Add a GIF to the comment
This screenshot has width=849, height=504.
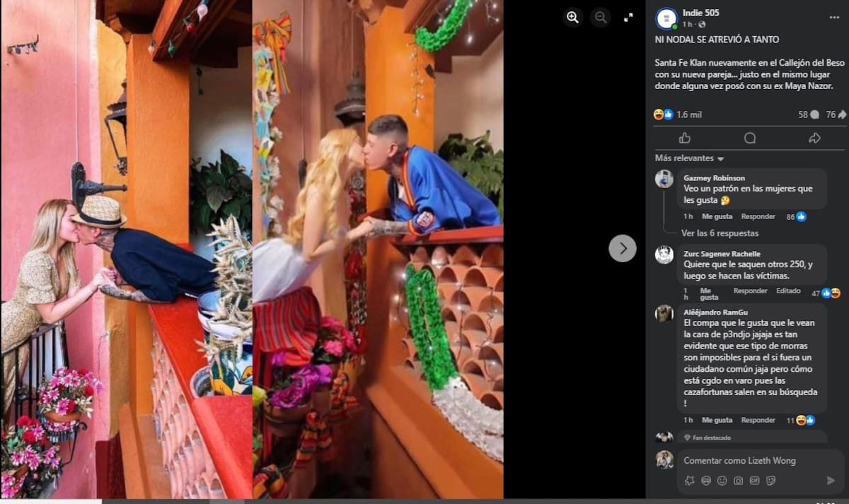pos(754,481)
